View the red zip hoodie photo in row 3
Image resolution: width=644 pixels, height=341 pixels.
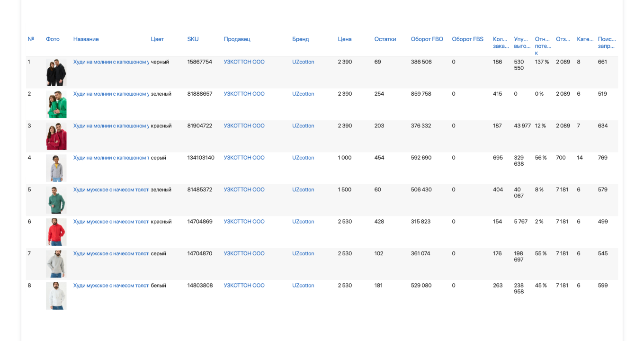pyautogui.click(x=56, y=136)
